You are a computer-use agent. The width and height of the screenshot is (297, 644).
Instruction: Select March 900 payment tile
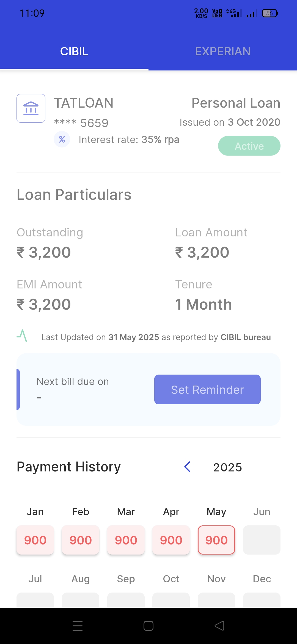pyautogui.click(x=126, y=540)
